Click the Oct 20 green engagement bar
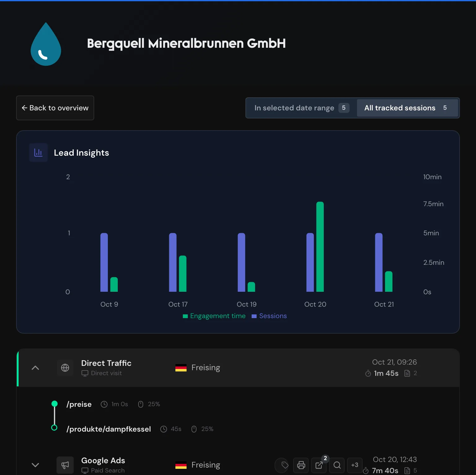This screenshot has width=476, height=475. (x=320, y=247)
